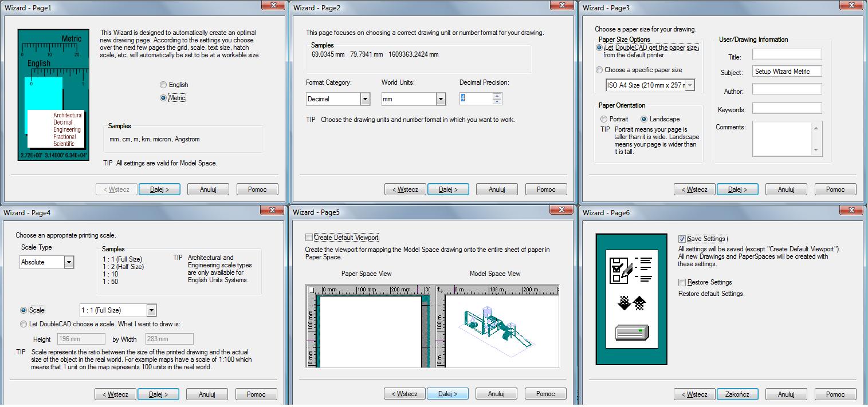
Task: Select 'Let DoubleCAD choose a scale' option
Action: (23, 324)
